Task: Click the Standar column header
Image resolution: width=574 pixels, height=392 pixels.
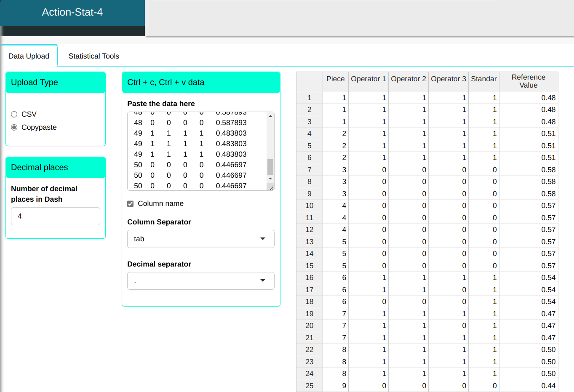Action: coord(483,79)
